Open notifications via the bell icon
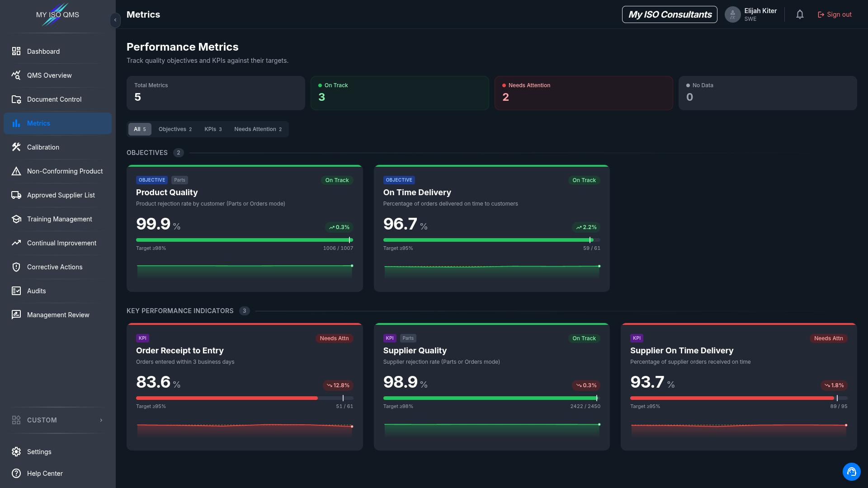Screen dimensions: 868x488 coord(800,14)
